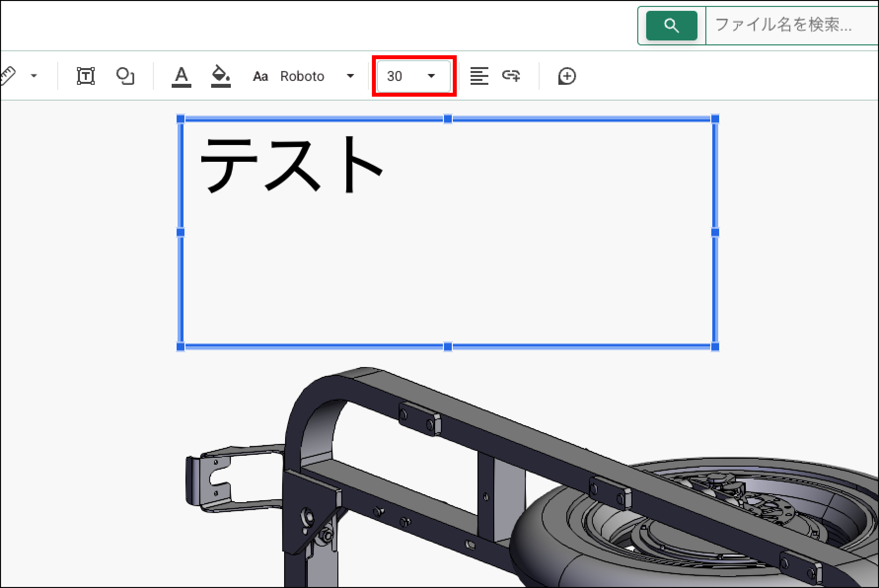
Task: Click the テスト text in the box
Action: 291,164
